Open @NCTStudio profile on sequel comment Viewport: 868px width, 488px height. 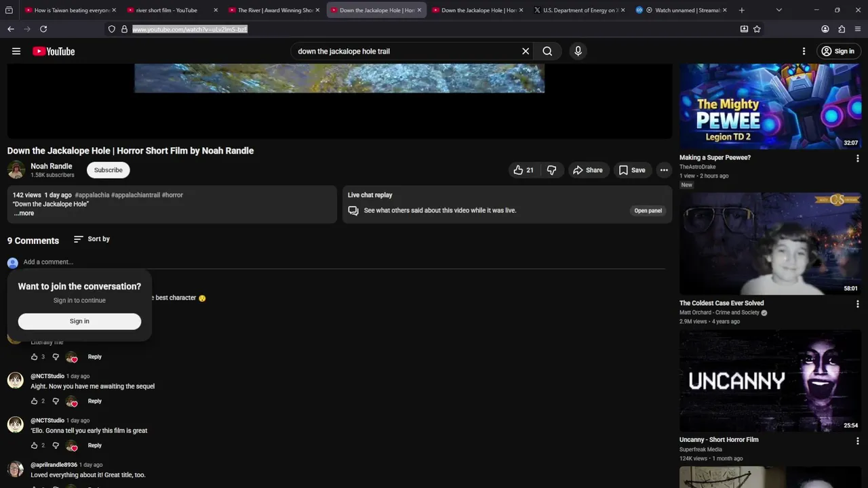click(x=47, y=376)
